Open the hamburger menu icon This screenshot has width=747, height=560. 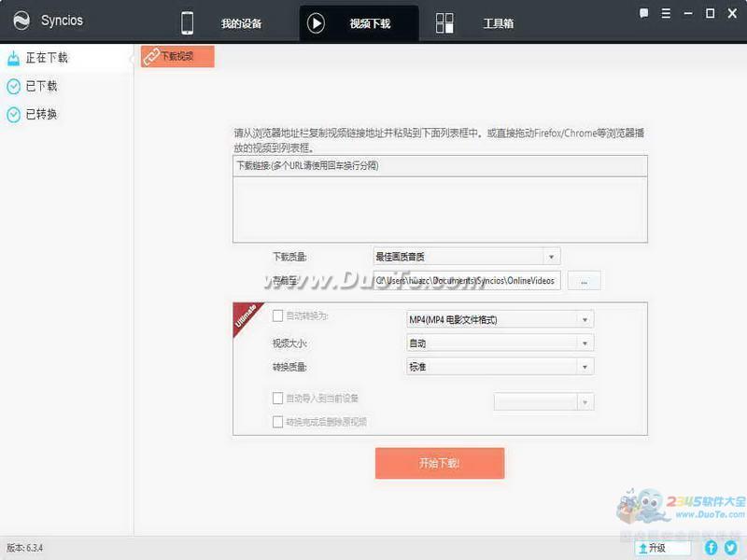tap(666, 13)
